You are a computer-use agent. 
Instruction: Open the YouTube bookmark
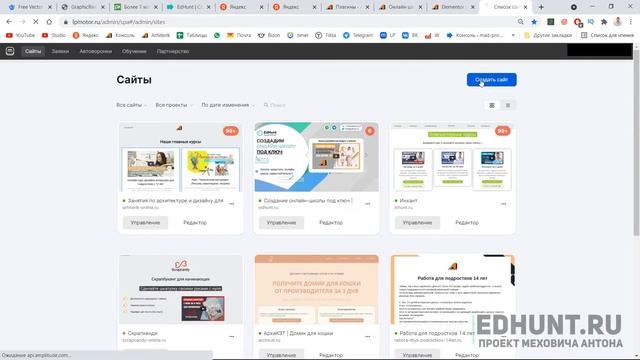click(x=20, y=36)
